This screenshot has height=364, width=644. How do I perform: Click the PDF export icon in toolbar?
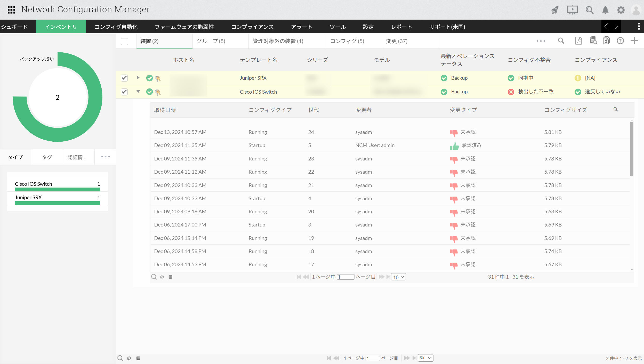click(578, 41)
